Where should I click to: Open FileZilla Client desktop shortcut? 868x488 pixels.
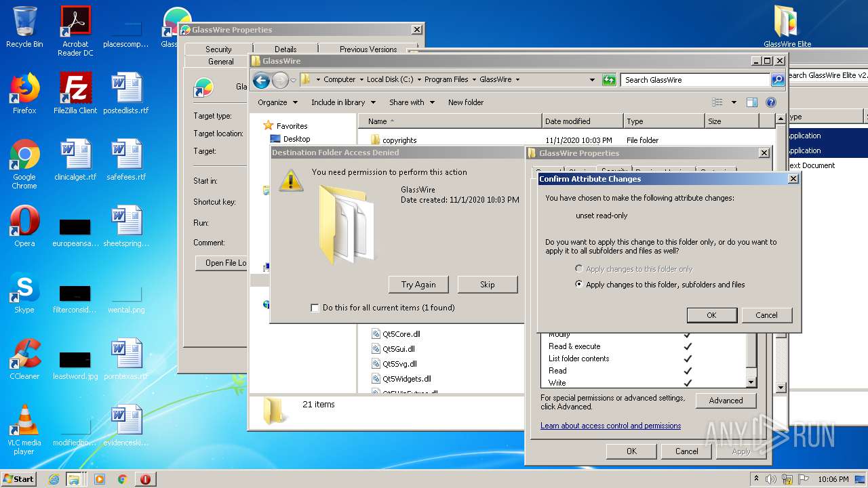(75, 94)
